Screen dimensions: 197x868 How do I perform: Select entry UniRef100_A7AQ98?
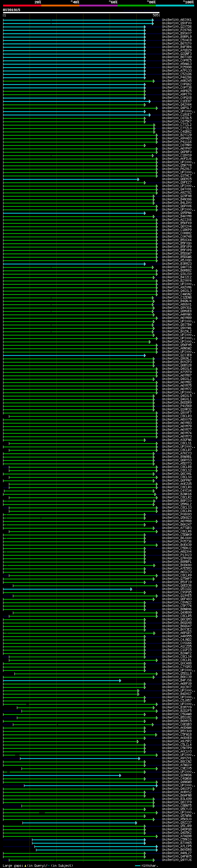click(176, 836)
